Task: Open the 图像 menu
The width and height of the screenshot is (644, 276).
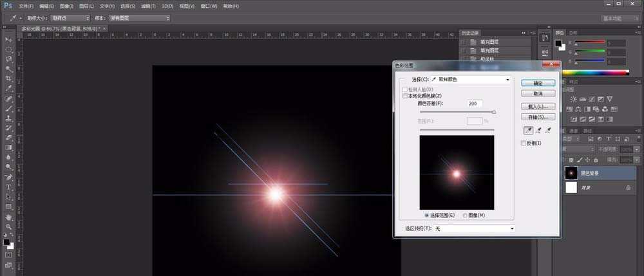Action: (x=66, y=5)
